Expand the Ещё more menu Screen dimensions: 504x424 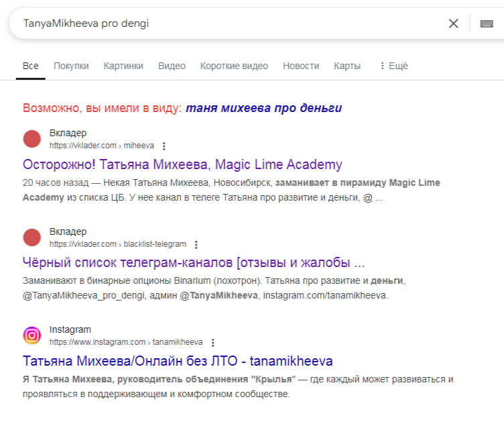394,66
